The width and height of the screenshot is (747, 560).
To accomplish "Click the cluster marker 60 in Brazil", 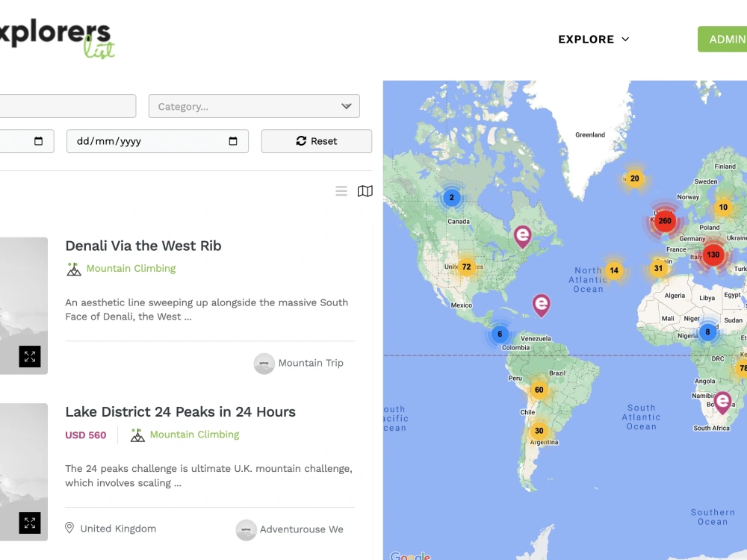I will 539,390.
